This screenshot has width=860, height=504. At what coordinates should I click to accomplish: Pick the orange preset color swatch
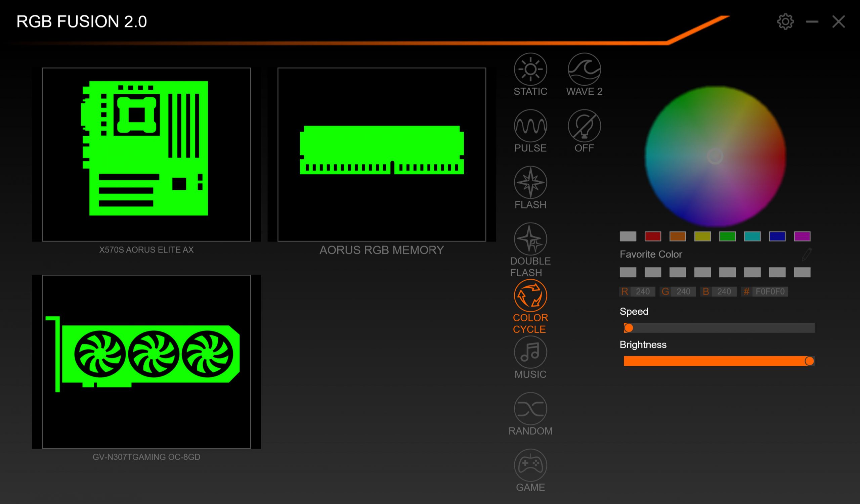pos(678,236)
